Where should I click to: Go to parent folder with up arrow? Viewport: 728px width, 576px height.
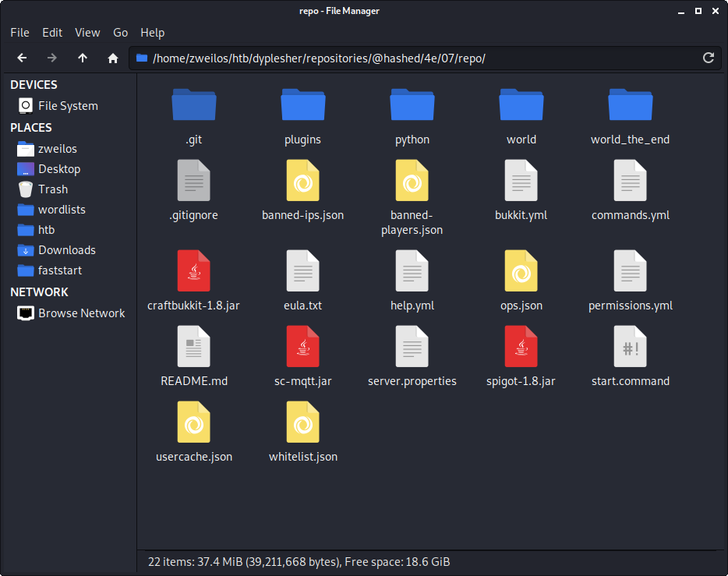[x=82, y=58]
